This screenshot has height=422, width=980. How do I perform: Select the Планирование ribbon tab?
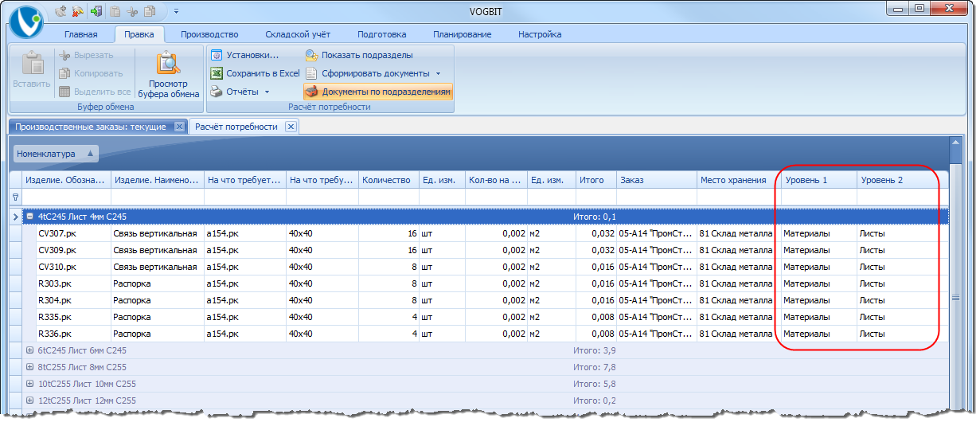462,34
